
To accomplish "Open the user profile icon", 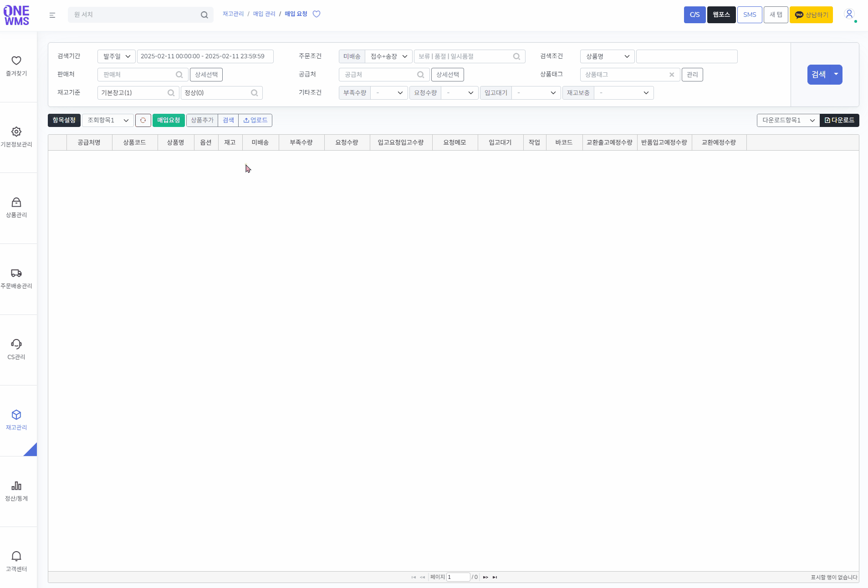I will (x=849, y=15).
